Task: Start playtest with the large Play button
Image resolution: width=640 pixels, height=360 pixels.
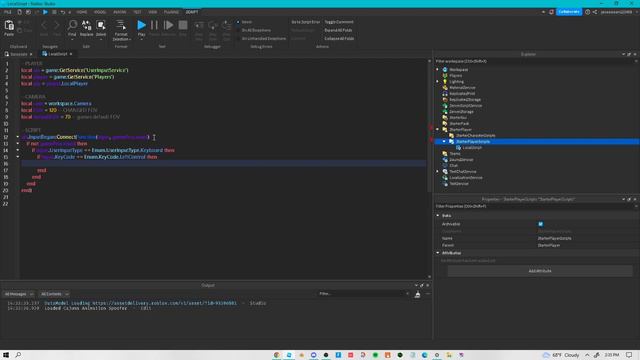Action: pos(141,25)
